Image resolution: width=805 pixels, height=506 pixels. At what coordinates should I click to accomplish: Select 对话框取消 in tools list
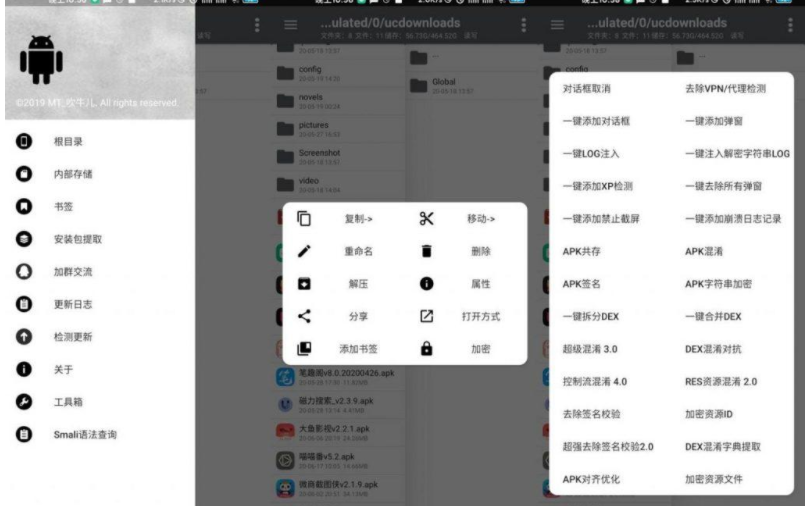586,89
